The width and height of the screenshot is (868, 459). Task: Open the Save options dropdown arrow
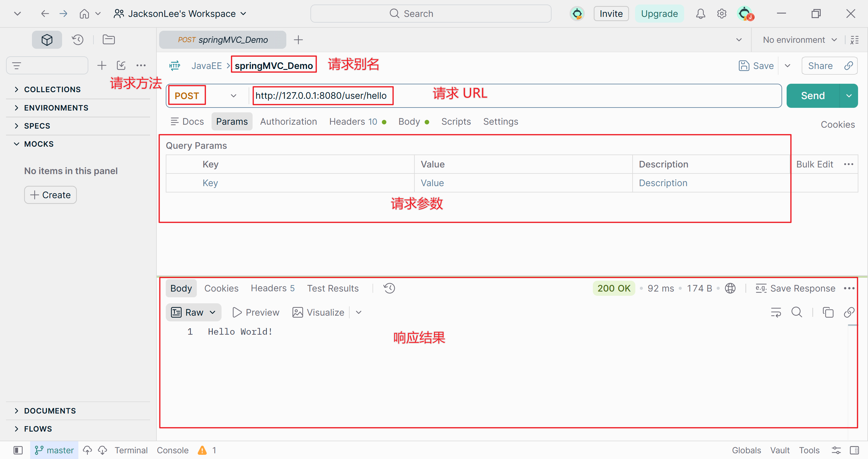tap(788, 66)
